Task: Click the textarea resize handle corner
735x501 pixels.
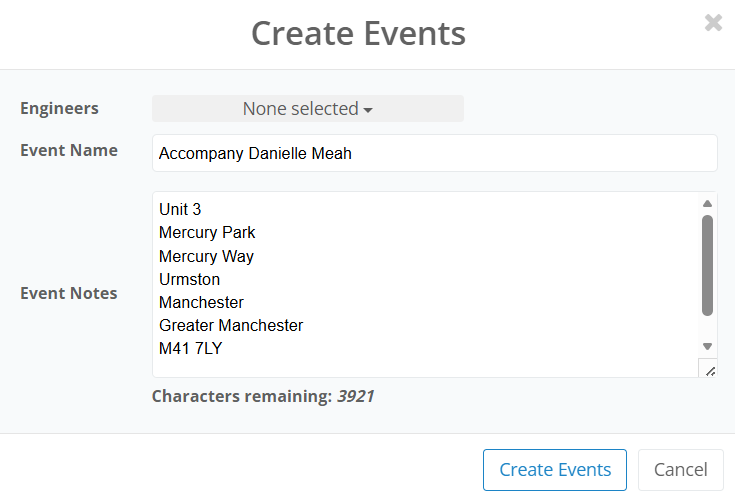Action: (709, 370)
